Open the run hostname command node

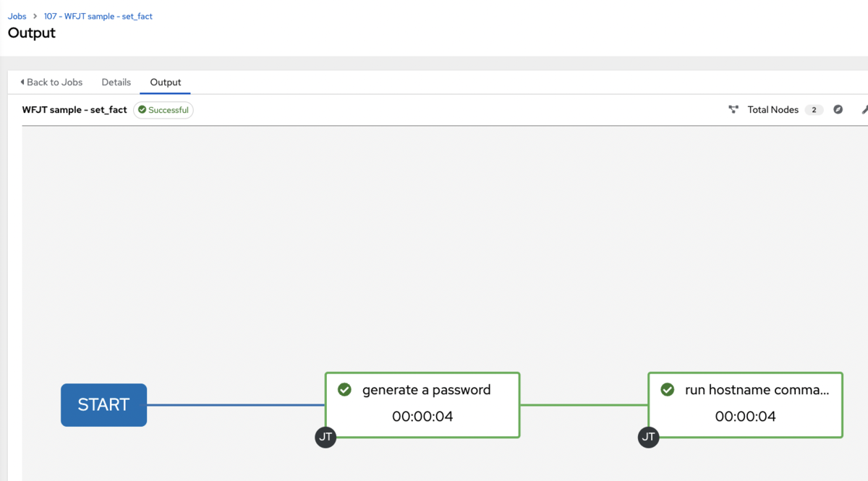[x=746, y=405]
